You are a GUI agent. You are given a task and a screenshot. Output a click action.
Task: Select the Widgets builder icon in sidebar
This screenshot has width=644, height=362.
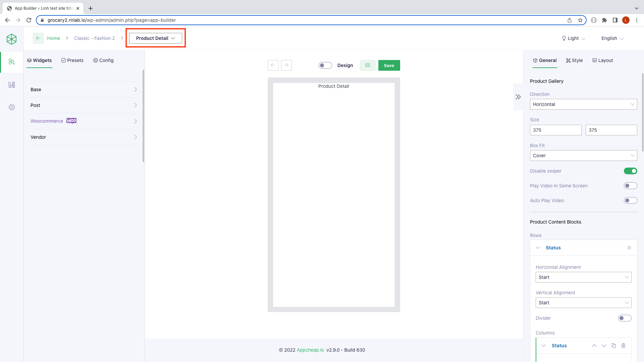12,62
